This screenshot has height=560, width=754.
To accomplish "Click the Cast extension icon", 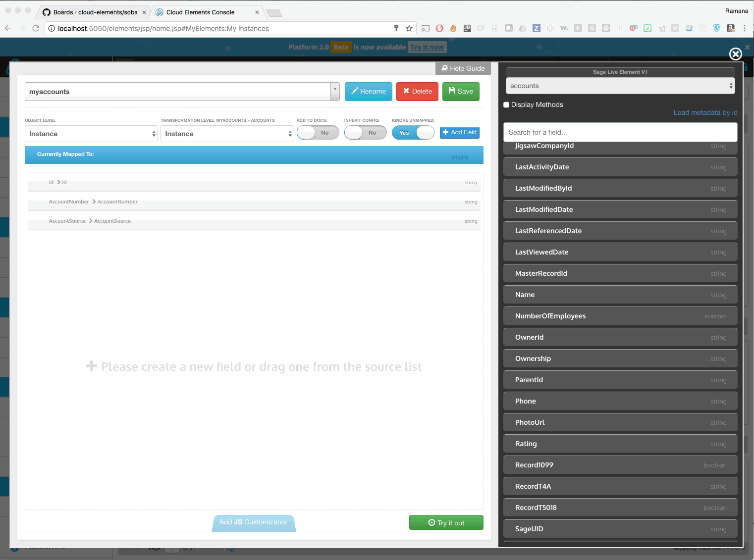I will click(426, 28).
